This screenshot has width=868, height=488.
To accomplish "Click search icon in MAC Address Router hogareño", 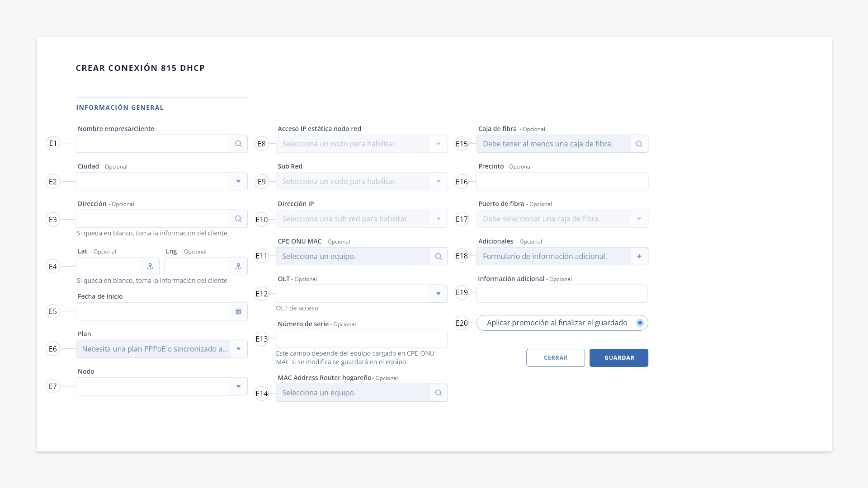I will [438, 393].
